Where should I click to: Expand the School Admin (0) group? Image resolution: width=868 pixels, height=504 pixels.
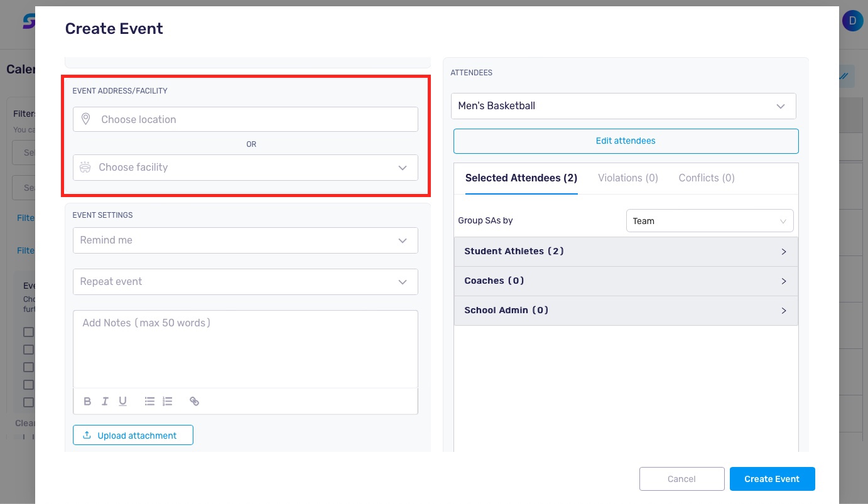coord(626,311)
